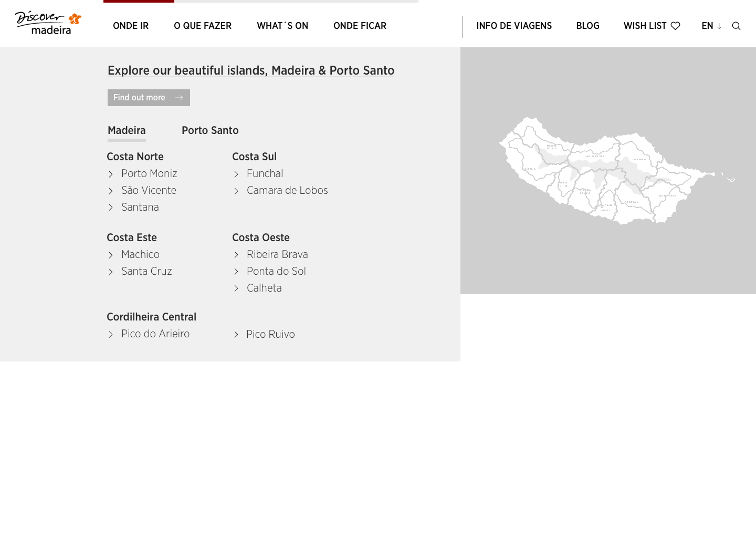Click the Discover Madeira logo
Image resolution: width=756 pixels, height=538 pixels.
(48, 23)
